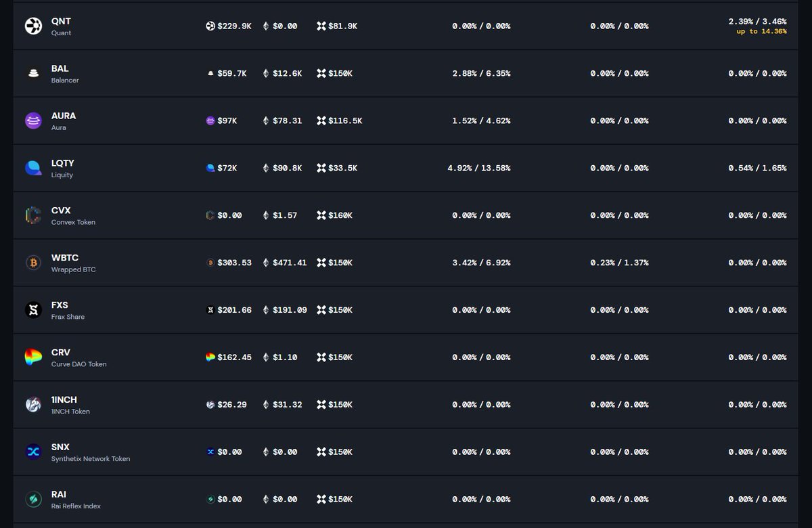This screenshot has height=528, width=812.
Task: Select the 1.52% / 4.62% value
Action: coord(481,121)
